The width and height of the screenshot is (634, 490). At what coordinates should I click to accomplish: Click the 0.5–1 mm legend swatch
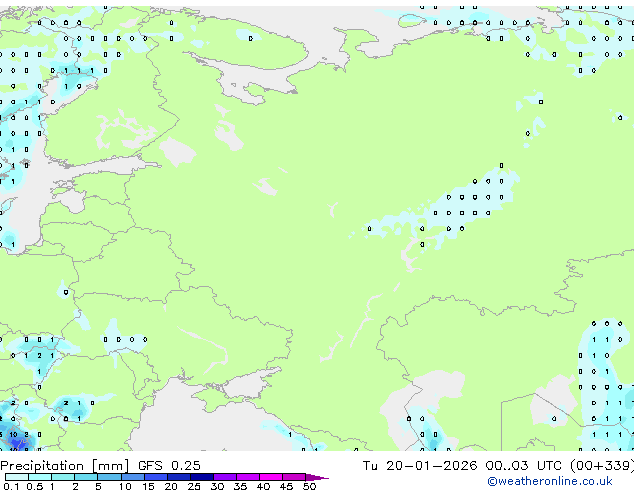coord(40,477)
